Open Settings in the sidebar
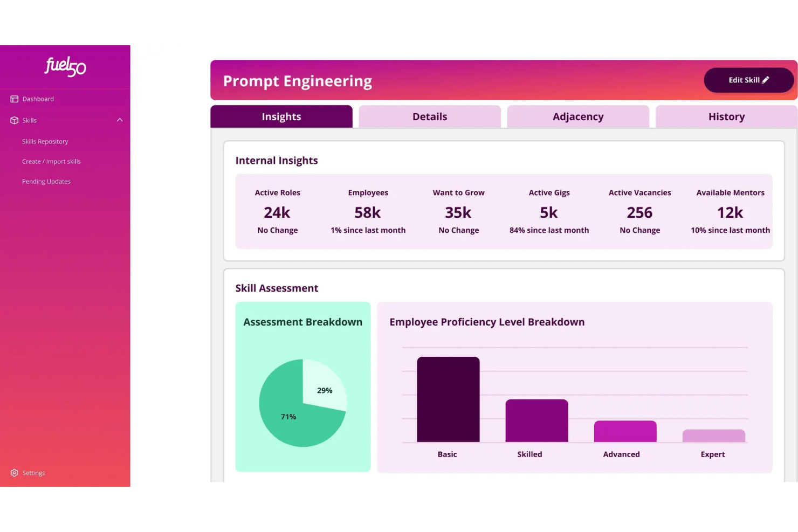Screen dimensions: 798x532 pyautogui.click(x=33, y=473)
